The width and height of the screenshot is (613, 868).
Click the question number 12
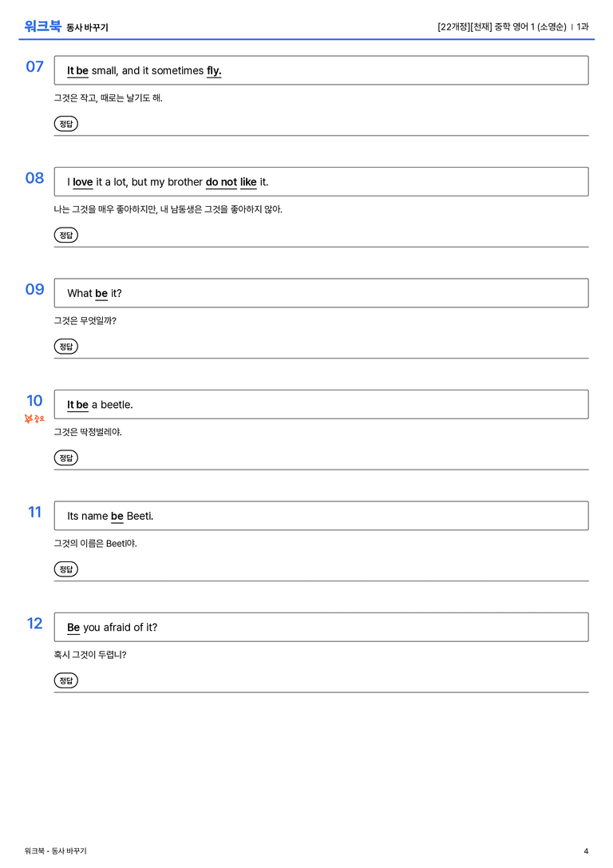pyautogui.click(x=35, y=624)
